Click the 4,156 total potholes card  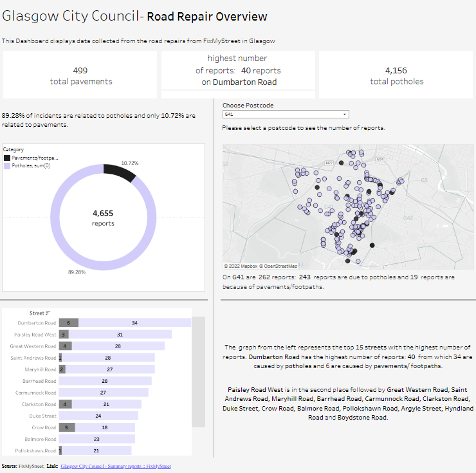pos(396,75)
